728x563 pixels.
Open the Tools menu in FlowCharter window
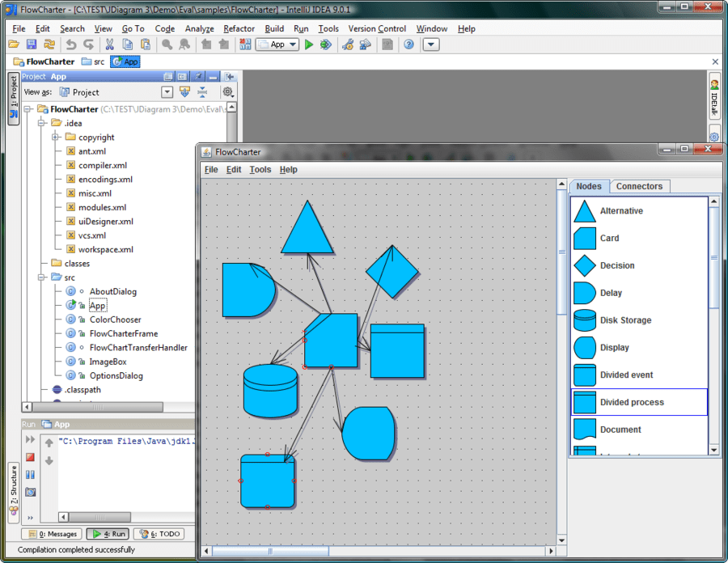pyautogui.click(x=260, y=169)
